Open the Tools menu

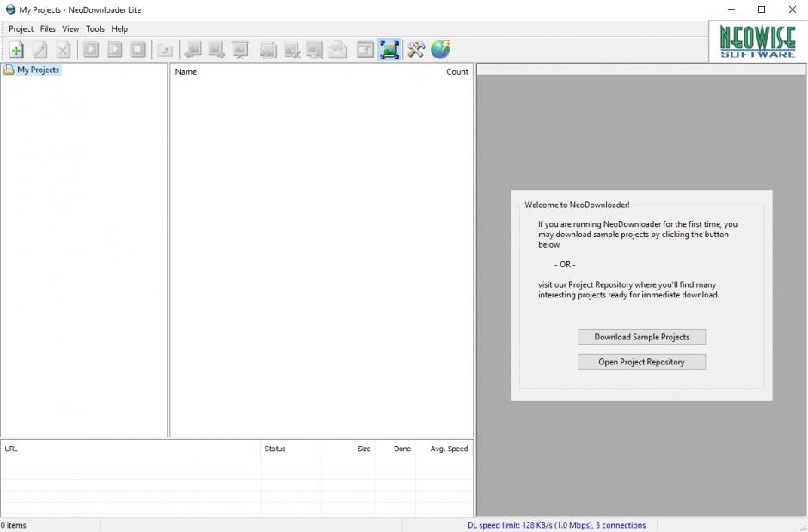(95, 29)
